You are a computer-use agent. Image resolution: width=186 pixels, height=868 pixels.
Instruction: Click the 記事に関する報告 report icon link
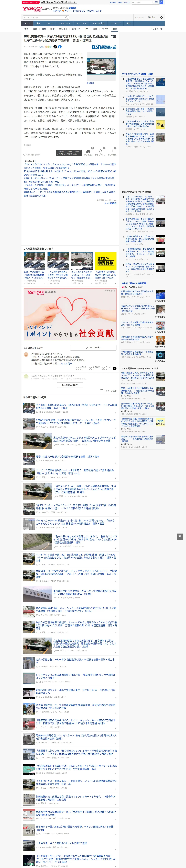[32, 155]
